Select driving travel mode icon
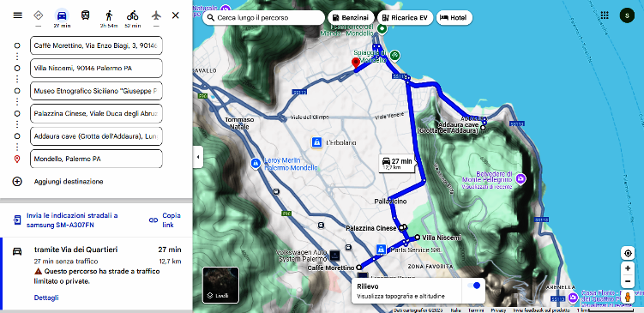 point(62,15)
